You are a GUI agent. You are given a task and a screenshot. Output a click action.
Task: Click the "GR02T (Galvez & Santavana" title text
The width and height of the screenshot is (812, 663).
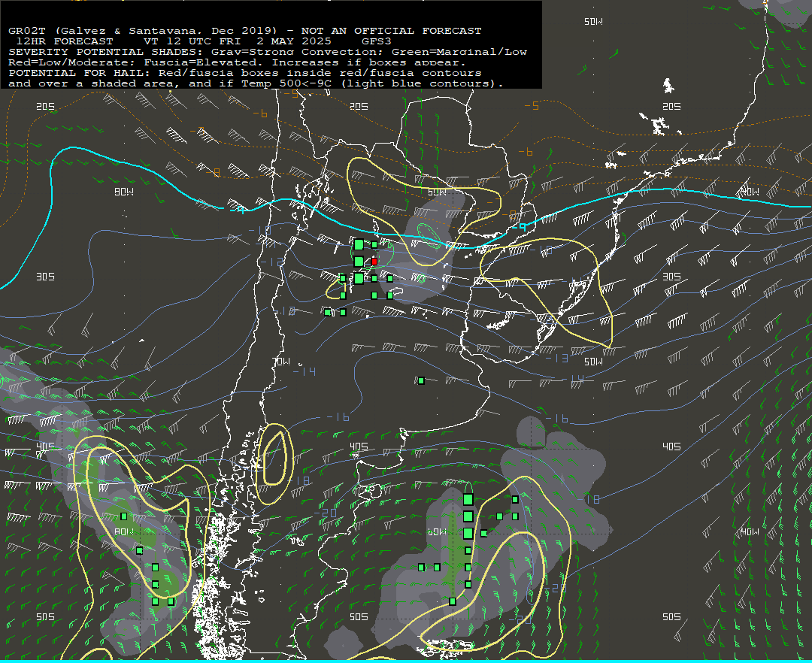tap(105, 31)
